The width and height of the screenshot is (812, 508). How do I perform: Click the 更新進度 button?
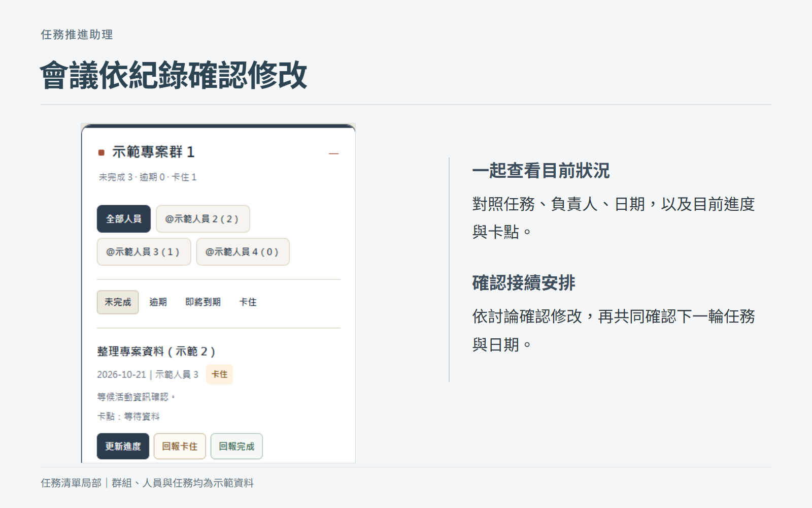(123, 447)
